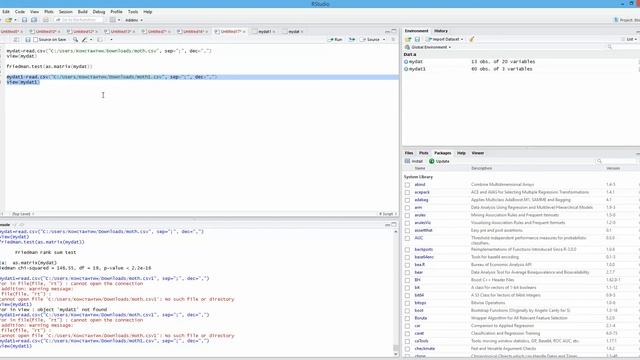Screen dimensions: 640x360
Task: Compile notebook icon in editor toolbar
Action: (x=100, y=40)
